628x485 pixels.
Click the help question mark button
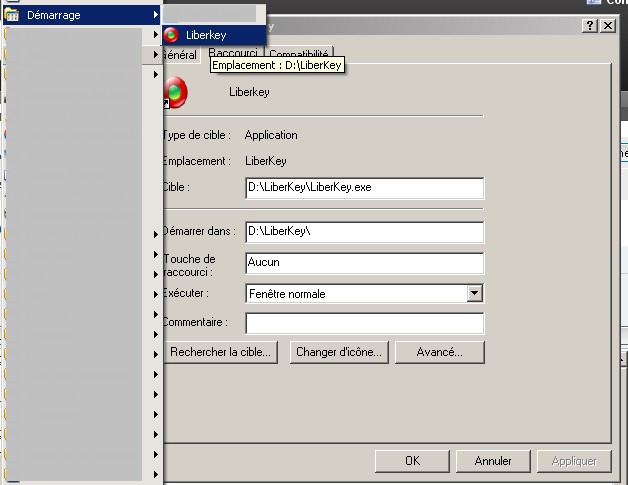(x=590, y=26)
